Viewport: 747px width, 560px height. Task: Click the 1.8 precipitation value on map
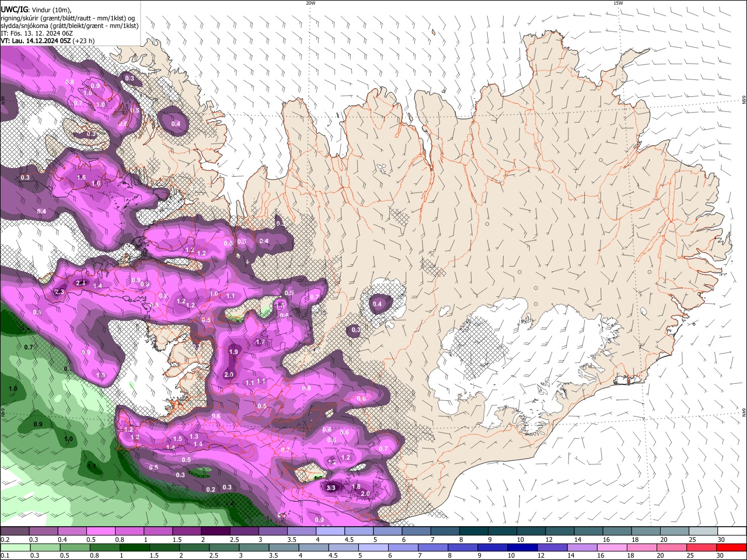(x=356, y=487)
